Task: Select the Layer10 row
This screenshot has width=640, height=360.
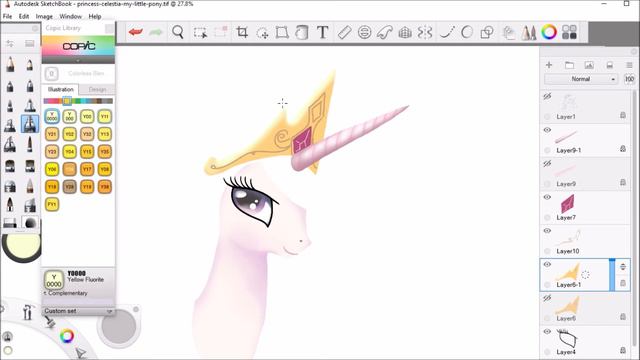Action: point(585,241)
